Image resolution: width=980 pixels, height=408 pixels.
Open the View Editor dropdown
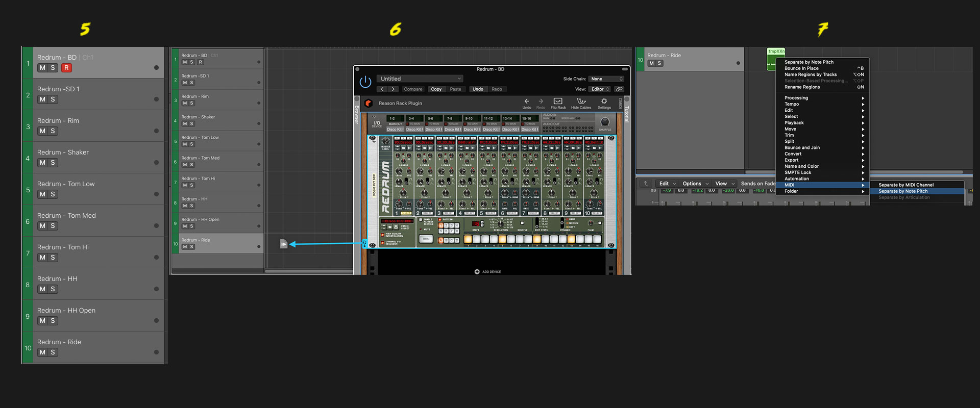600,89
